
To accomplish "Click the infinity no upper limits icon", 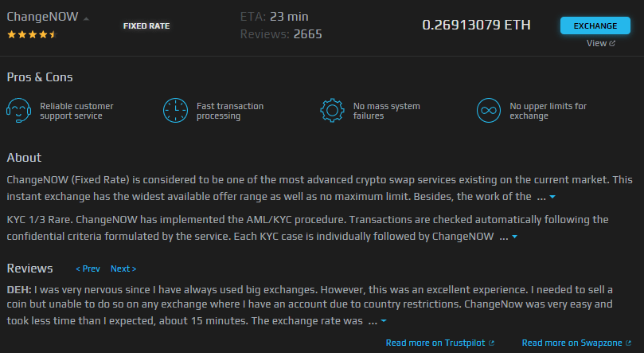I will [489, 110].
